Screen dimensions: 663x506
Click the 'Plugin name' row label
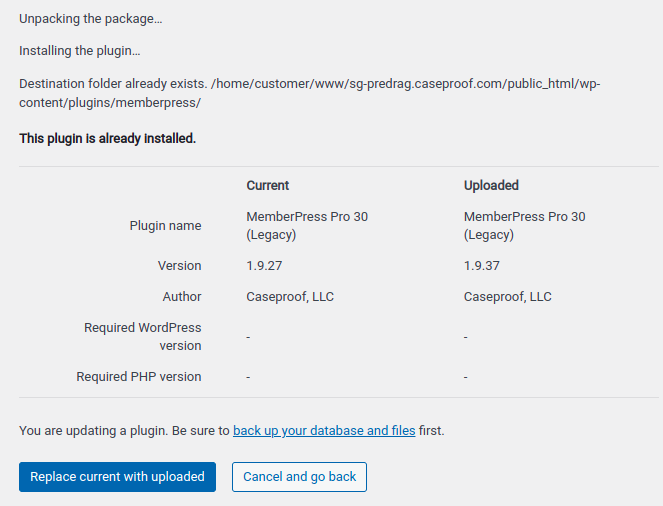point(165,226)
